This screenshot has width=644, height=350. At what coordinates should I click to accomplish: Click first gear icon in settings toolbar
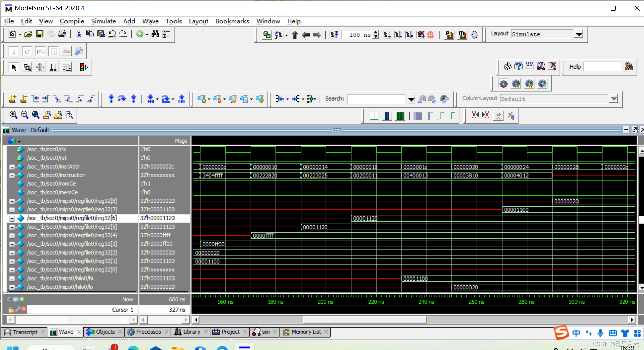click(503, 84)
